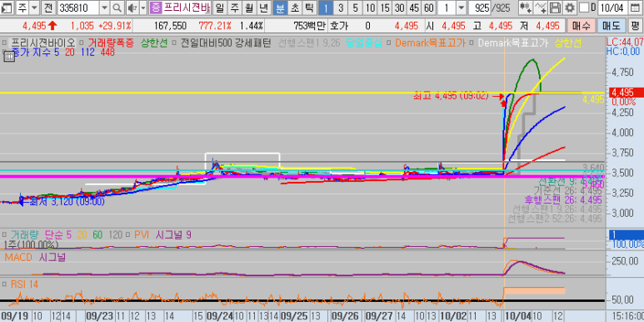This screenshot has width=644, height=322.
Task: Expand the stock code 335810 dropdown
Action: (104, 8)
